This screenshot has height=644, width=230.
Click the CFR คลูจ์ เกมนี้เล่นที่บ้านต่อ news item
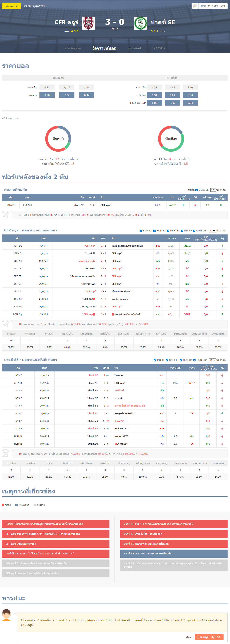[56, 544]
